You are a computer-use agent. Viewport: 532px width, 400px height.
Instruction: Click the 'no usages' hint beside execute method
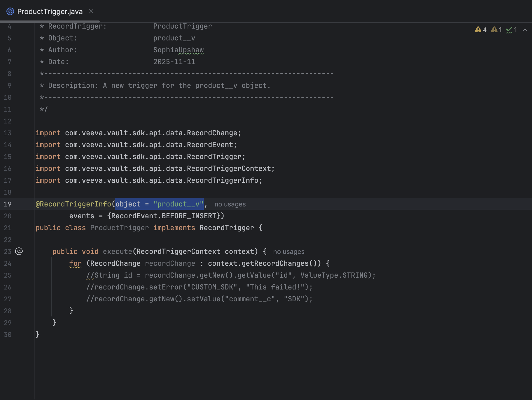tap(289, 252)
